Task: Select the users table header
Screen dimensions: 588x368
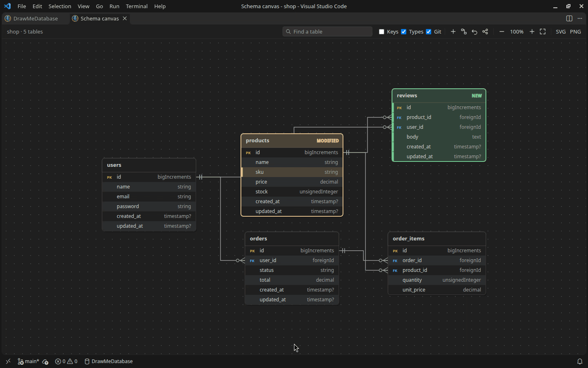Action: [x=149, y=165]
